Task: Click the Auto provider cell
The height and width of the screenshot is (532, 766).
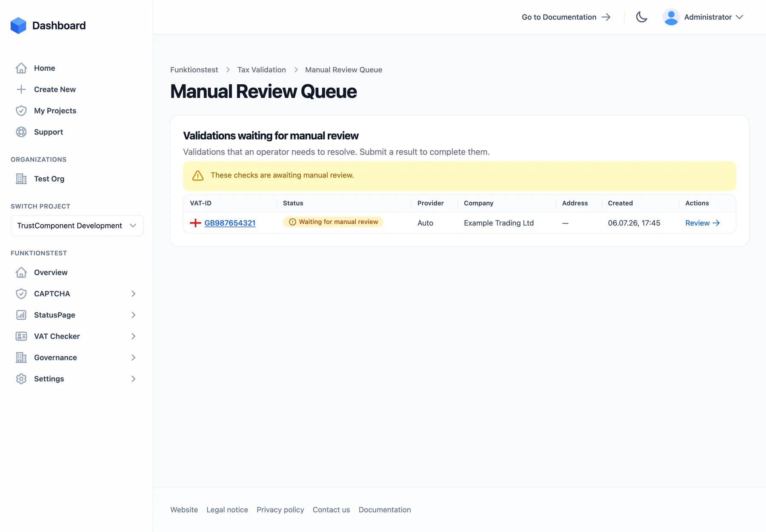Action: [x=426, y=223]
